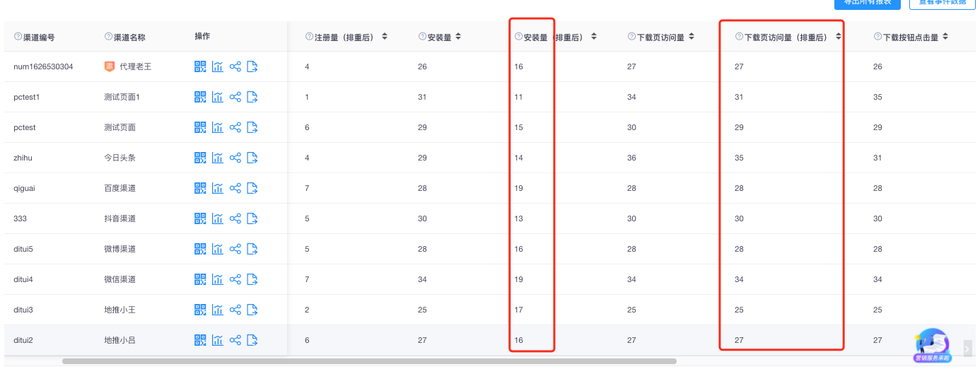Sort table by 安装量 column
This screenshot has height=374, width=980.
tap(458, 37)
